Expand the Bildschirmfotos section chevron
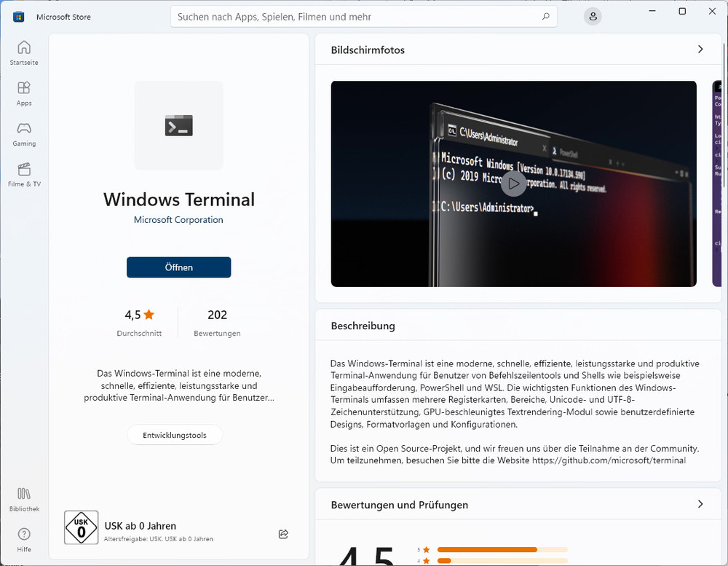 pos(700,50)
